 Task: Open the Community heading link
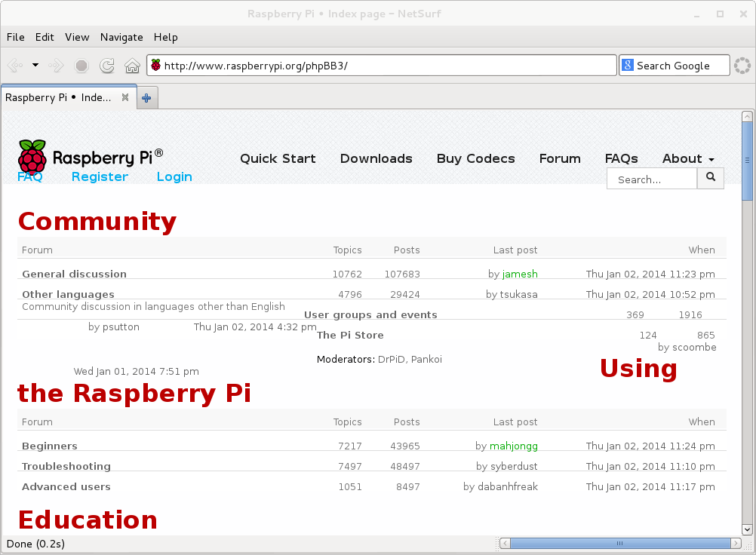[x=97, y=222]
